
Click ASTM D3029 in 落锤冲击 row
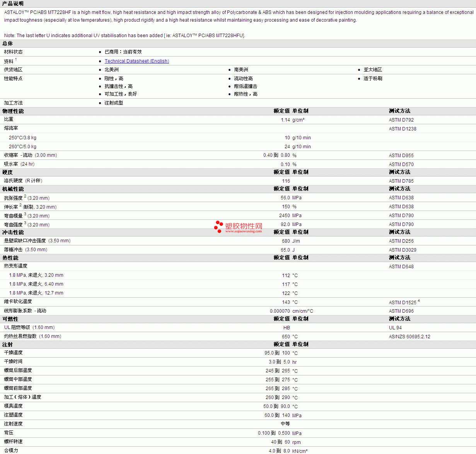point(403,250)
